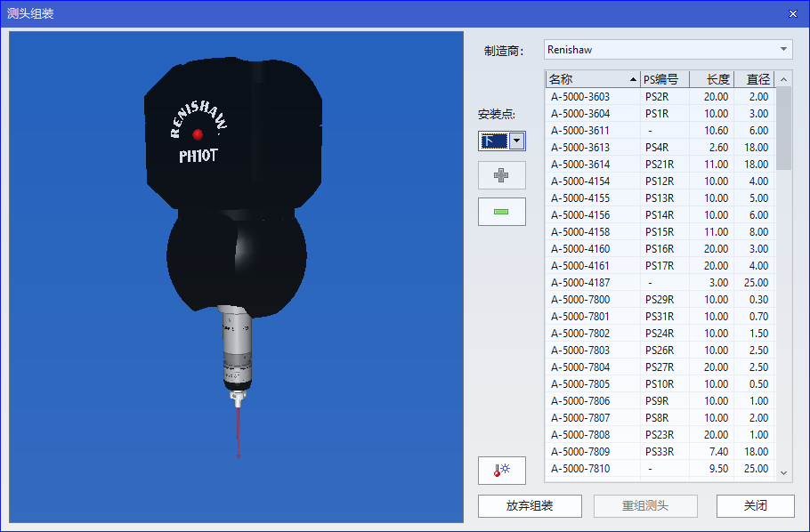
Task: Click the gray plus add-component icon
Action: (502, 175)
